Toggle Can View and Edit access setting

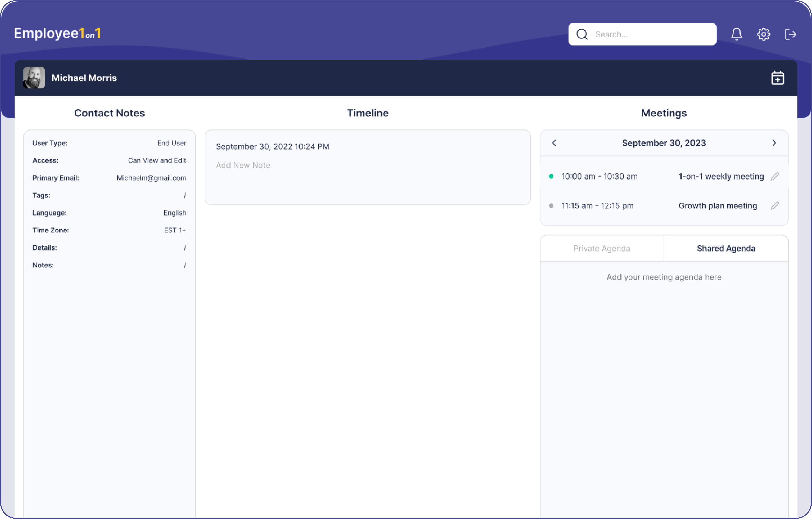[x=156, y=160]
